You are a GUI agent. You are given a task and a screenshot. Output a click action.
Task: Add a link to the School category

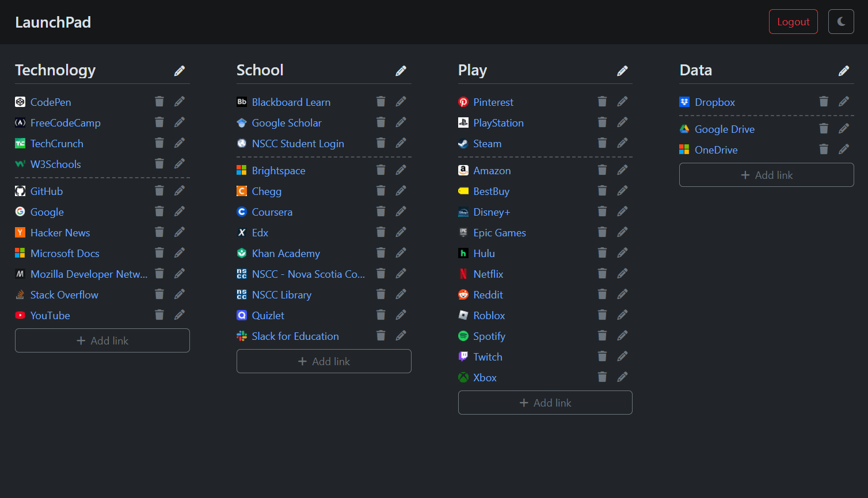click(324, 361)
